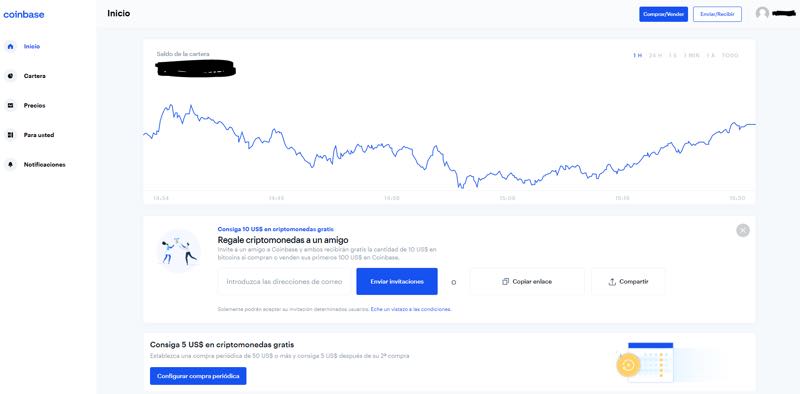The height and width of the screenshot is (394, 800).
Task: Set the chart range to 1A
Action: click(x=711, y=56)
